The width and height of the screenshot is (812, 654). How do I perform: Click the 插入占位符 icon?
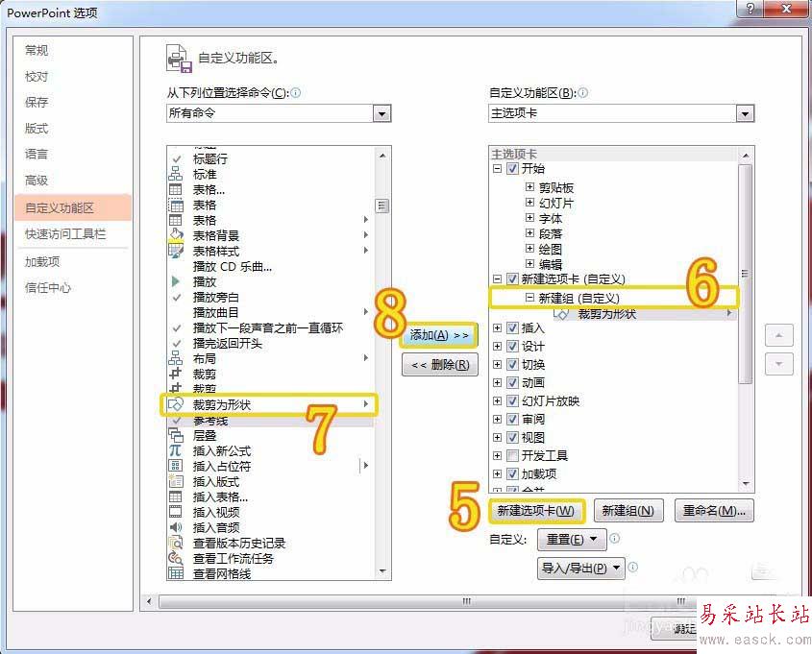[176, 466]
